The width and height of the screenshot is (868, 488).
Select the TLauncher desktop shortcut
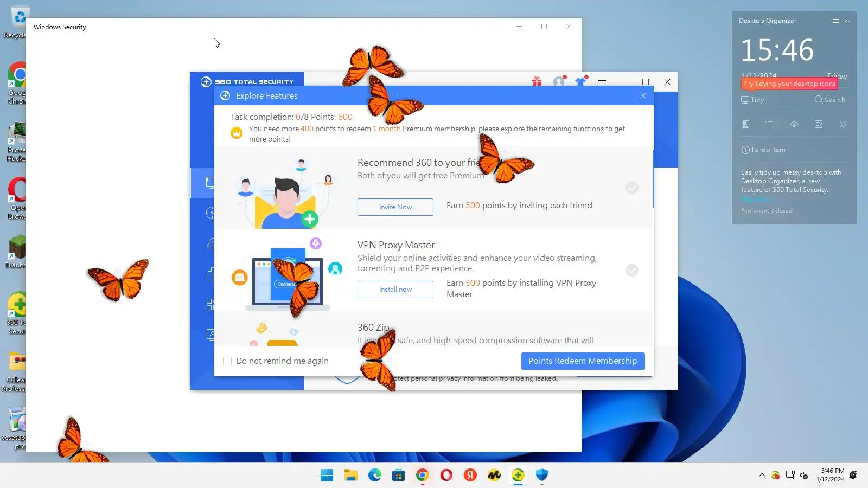click(16, 252)
